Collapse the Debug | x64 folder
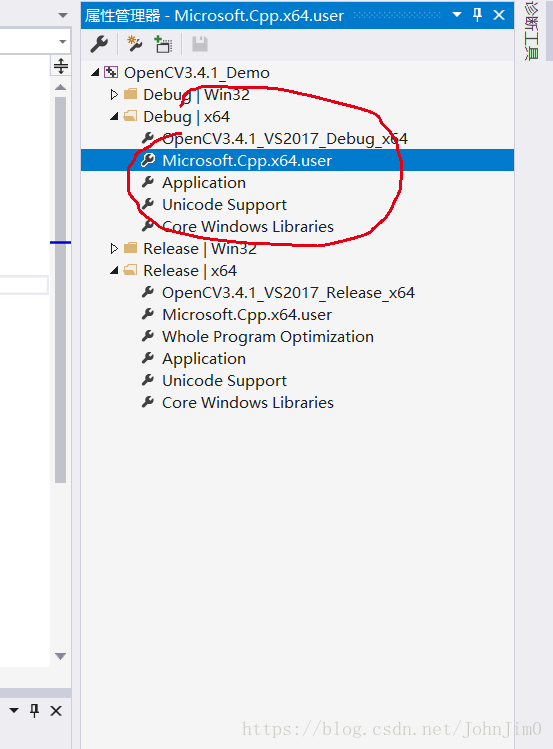This screenshot has height=749, width=553. click(x=114, y=116)
